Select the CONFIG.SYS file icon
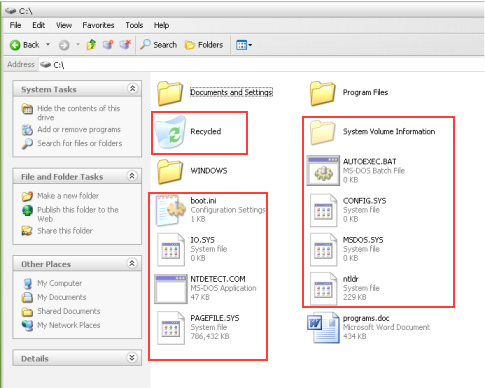This screenshot has width=485, height=388. (x=323, y=211)
